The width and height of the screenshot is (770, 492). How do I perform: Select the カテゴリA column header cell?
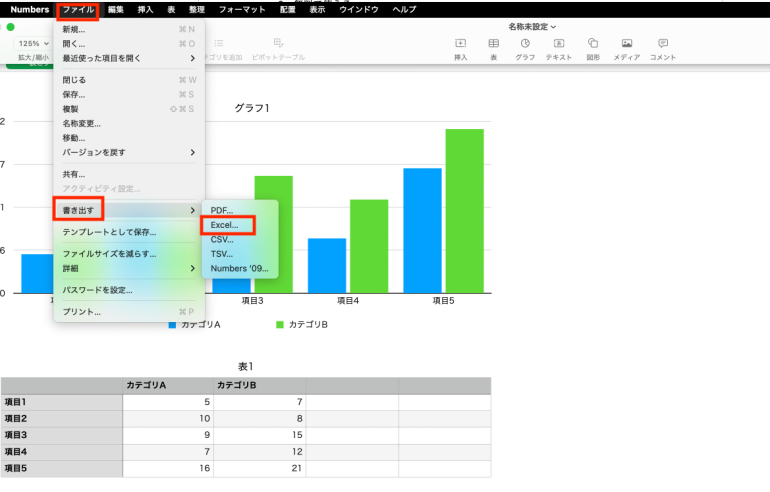(168, 385)
